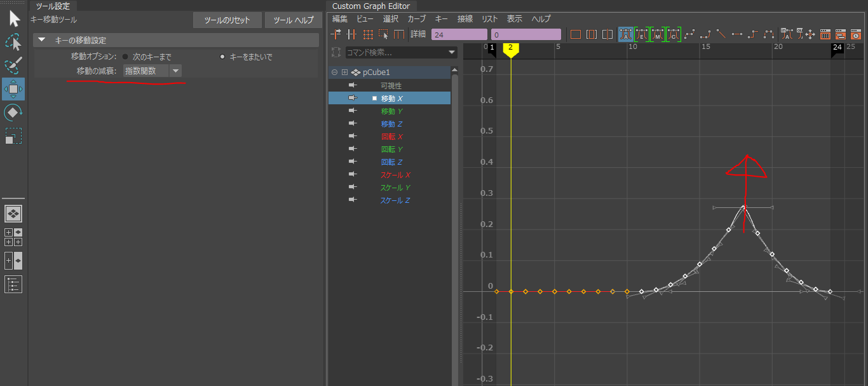The width and height of the screenshot is (868, 386).
Task: Open the 表示 menu
Action: [x=515, y=18]
